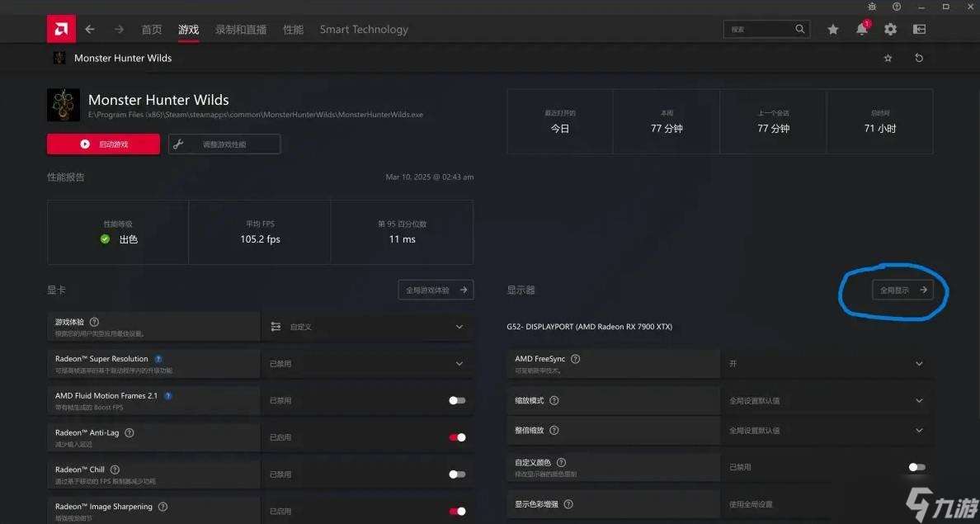Open Smart Technology tab
The width and height of the screenshot is (980, 524).
coord(364,30)
